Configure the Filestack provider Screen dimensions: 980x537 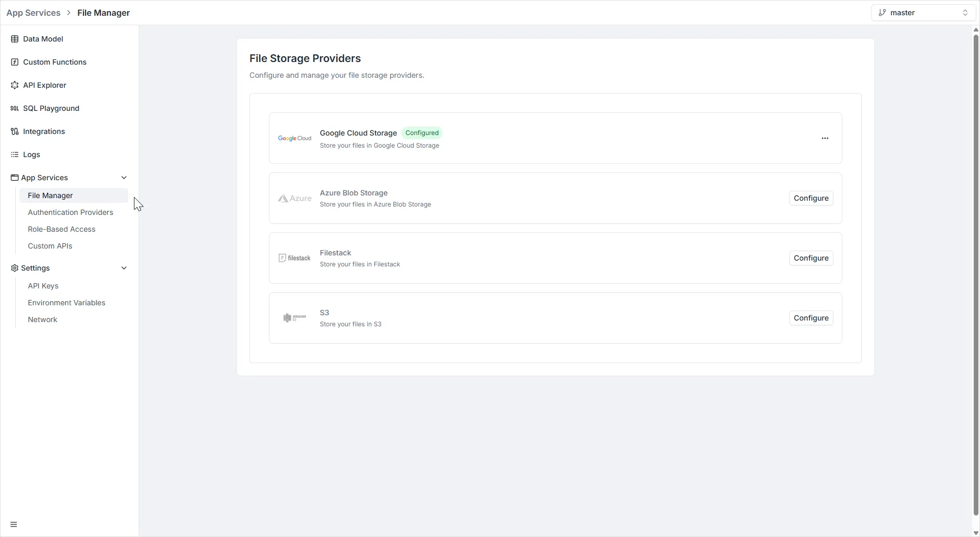(x=811, y=258)
